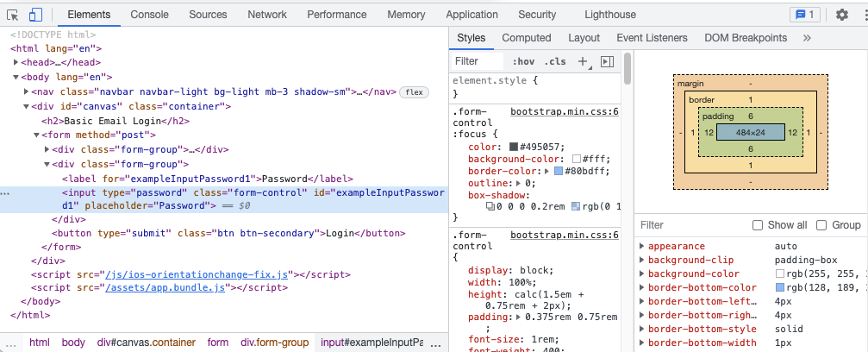Viewport: 868px width, 352px height.
Task: Click the box-shadow rgb color swatch
Action: point(576,207)
